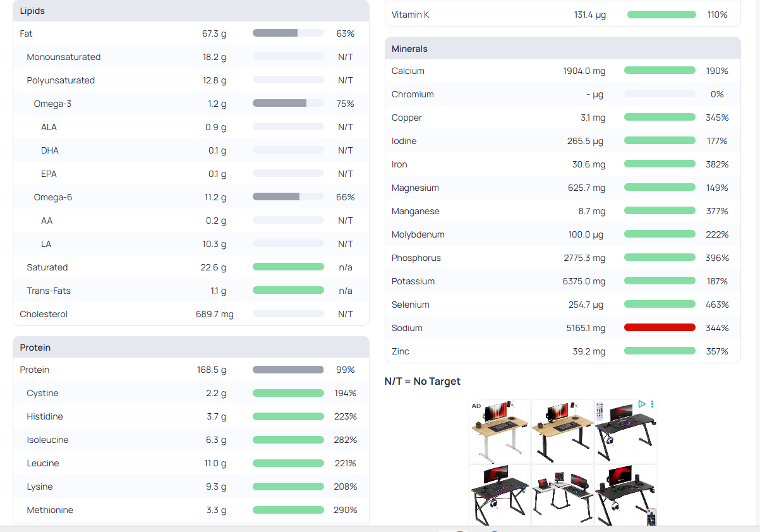Click the Cholesterol nutrient row label
The height and width of the screenshot is (532, 760).
pos(44,314)
